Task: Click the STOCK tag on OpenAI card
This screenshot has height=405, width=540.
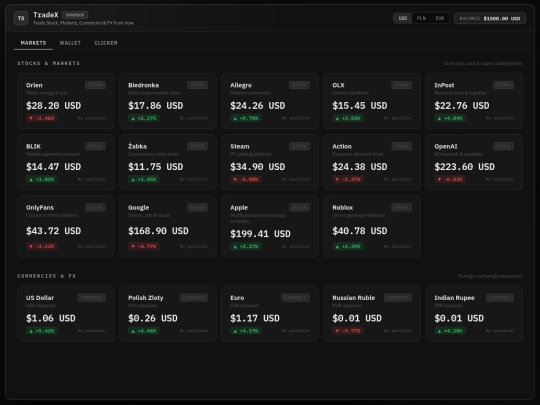Action: pos(503,146)
